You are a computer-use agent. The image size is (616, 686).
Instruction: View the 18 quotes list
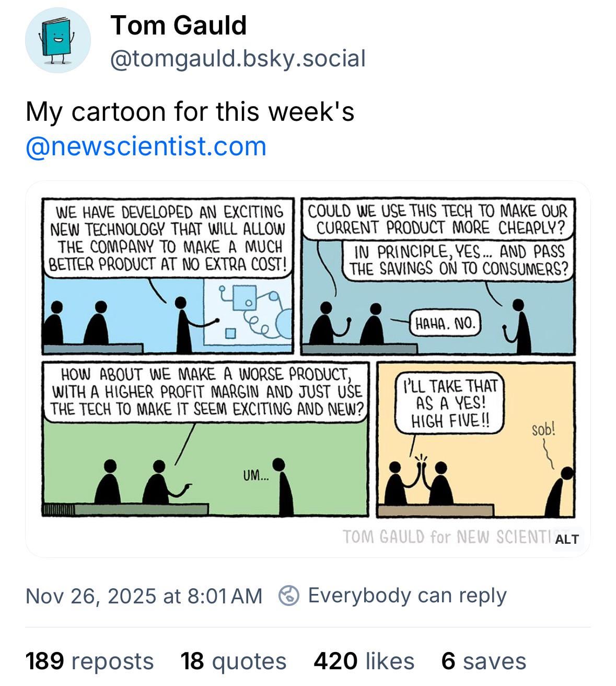233,661
